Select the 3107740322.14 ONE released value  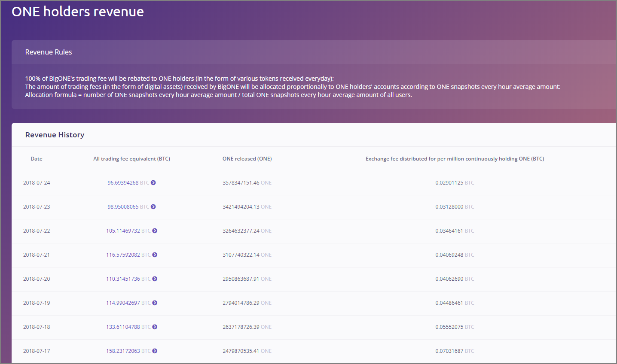pyautogui.click(x=247, y=255)
